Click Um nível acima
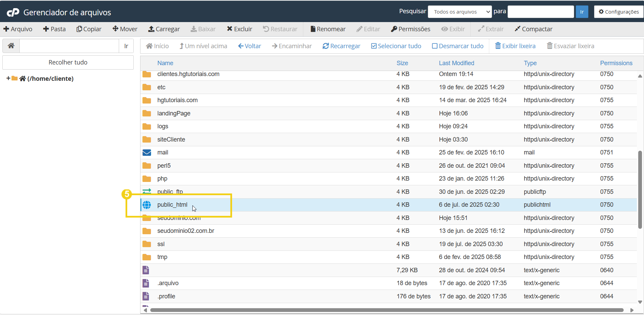This screenshot has height=315, width=644. pos(203,46)
